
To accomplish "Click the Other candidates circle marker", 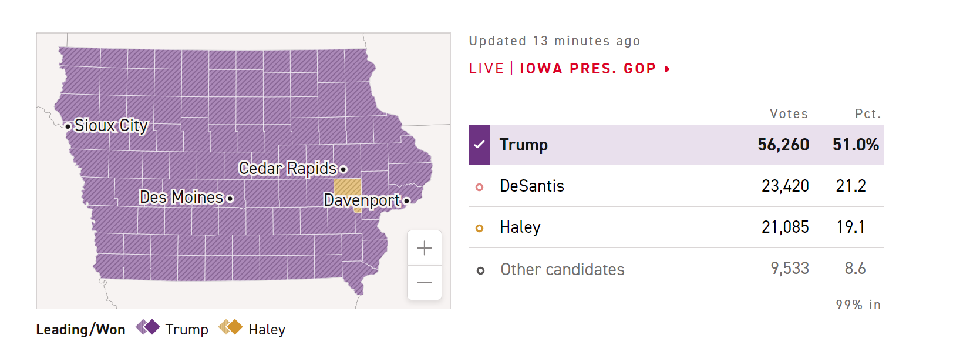I will (x=480, y=270).
